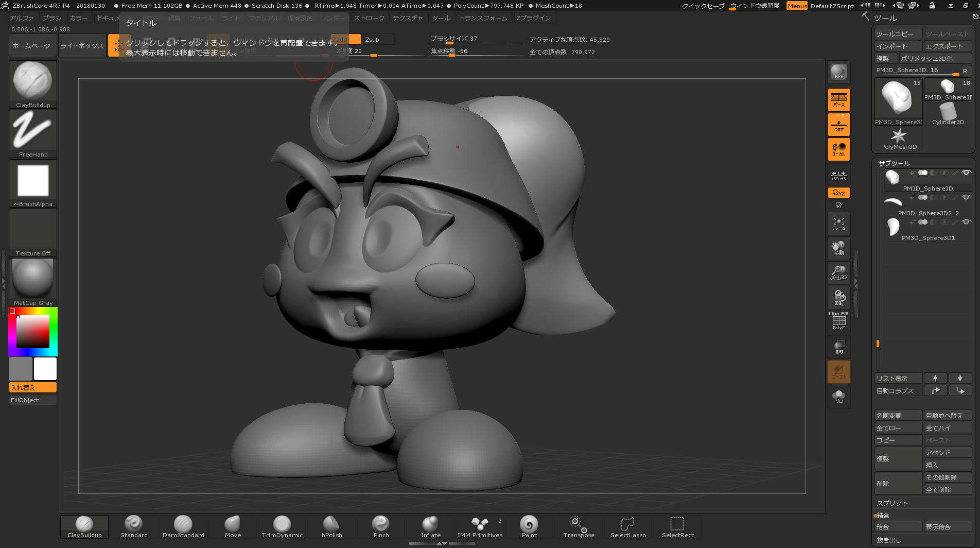The height and width of the screenshot is (548, 980).
Task: Choose the Transpose tool
Action: [579, 526]
